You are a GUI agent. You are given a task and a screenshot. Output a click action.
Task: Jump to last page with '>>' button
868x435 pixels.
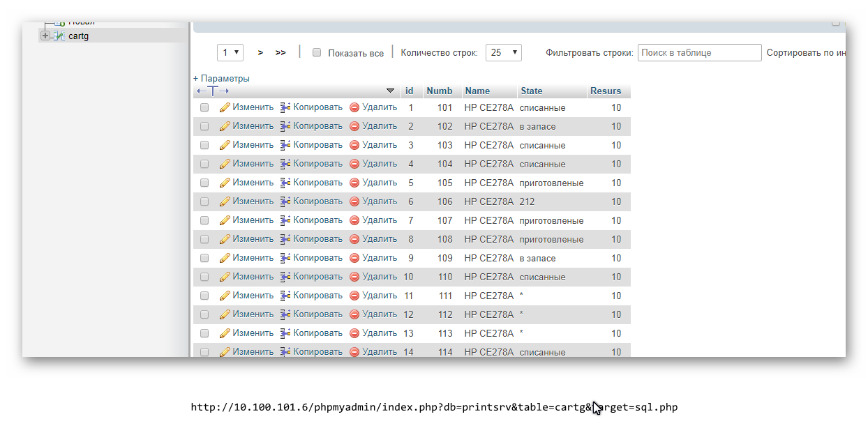click(280, 52)
